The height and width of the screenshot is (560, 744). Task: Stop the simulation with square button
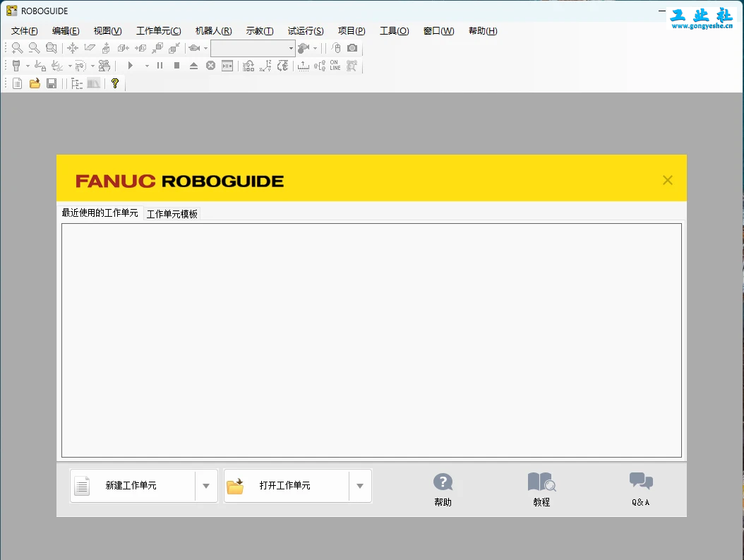coord(176,66)
